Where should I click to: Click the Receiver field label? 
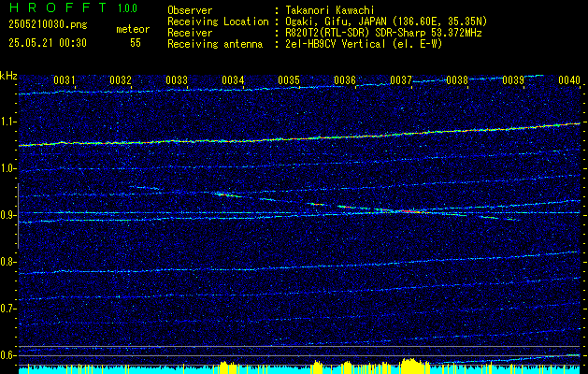coord(190,33)
